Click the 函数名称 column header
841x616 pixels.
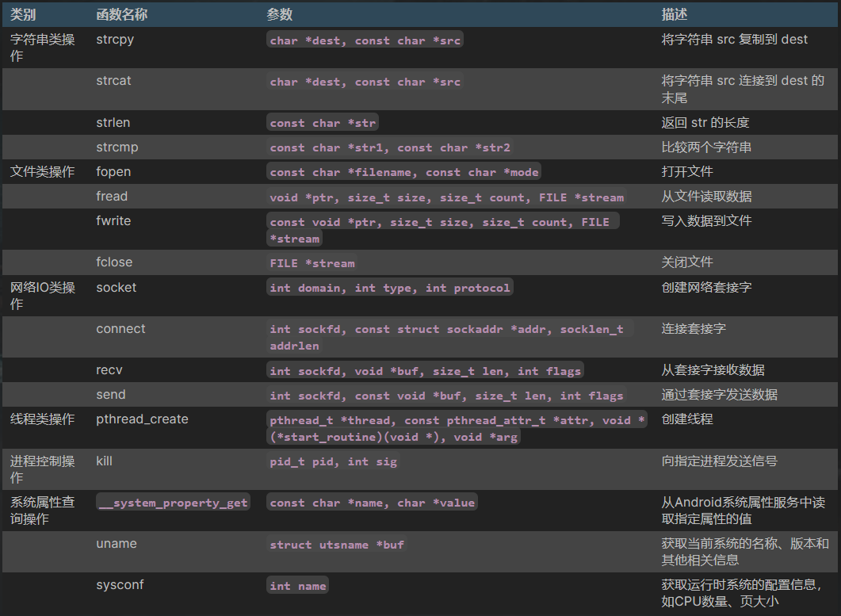click(122, 14)
